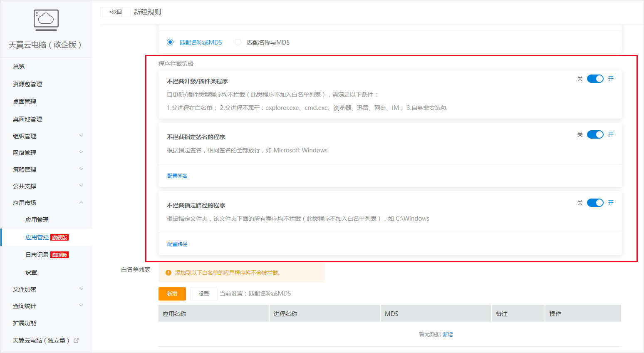This screenshot has height=353, width=644.
Task: Click the 旗舰版 badge next to 应用管控
Action: click(x=59, y=237)
